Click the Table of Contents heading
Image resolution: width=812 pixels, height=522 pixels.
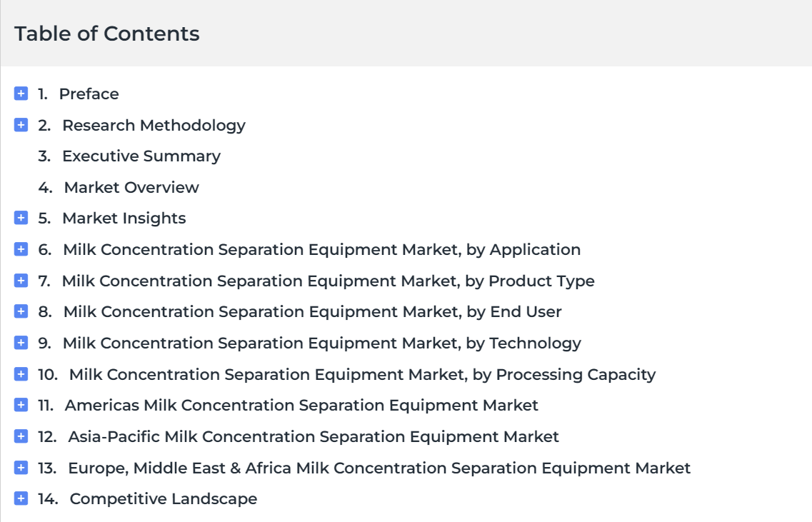coord(106,34)
